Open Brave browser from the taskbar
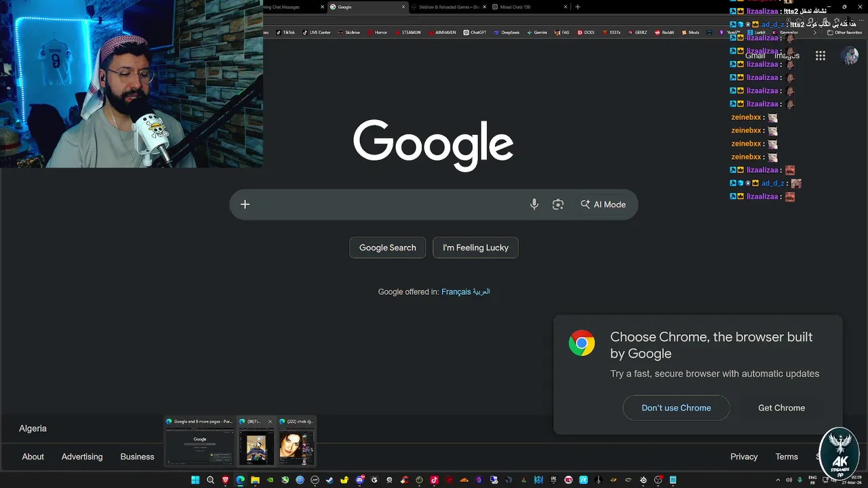The width and height of the screenshot is (868, 488). (x=226, y=480)
